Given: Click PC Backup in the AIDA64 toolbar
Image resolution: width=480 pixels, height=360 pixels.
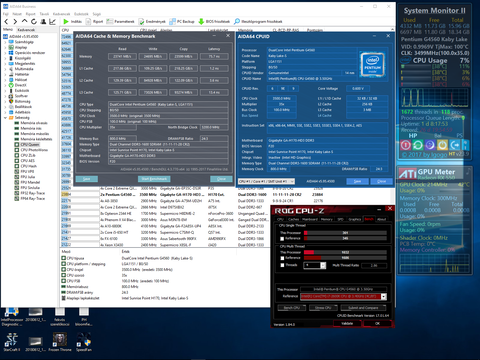Looking at the screenshot, I should [x=182, y=22].
